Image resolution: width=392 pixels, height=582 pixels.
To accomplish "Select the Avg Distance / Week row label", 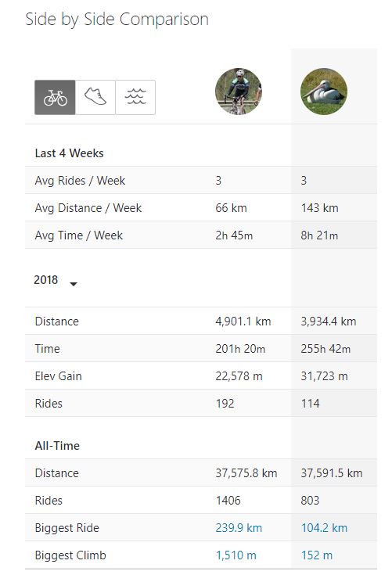I will pos(88,208).
